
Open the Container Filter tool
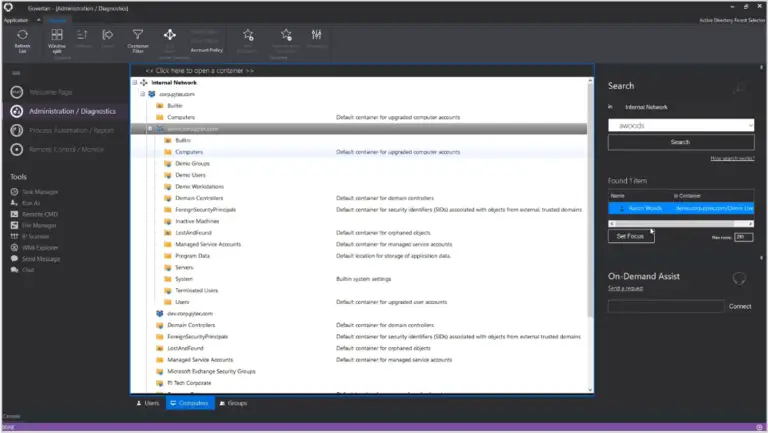tap(138, 39)
